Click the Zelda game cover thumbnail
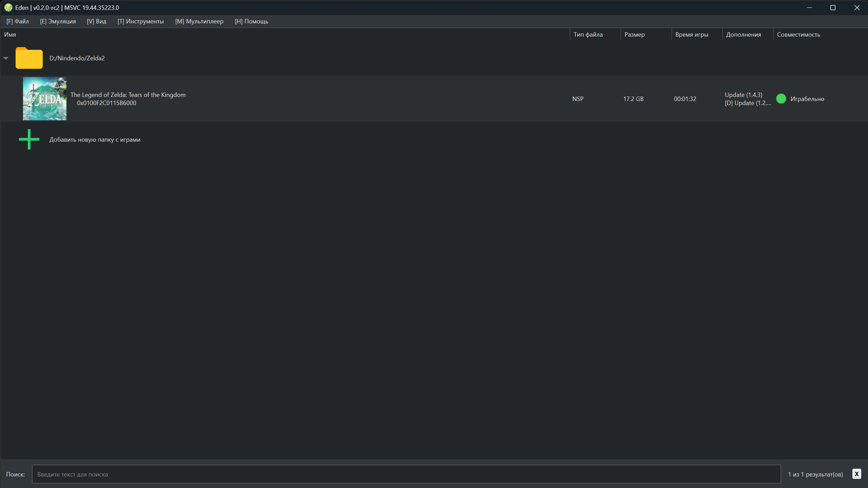Viewport: 868px width, 488px height. [x=45, y=99]
